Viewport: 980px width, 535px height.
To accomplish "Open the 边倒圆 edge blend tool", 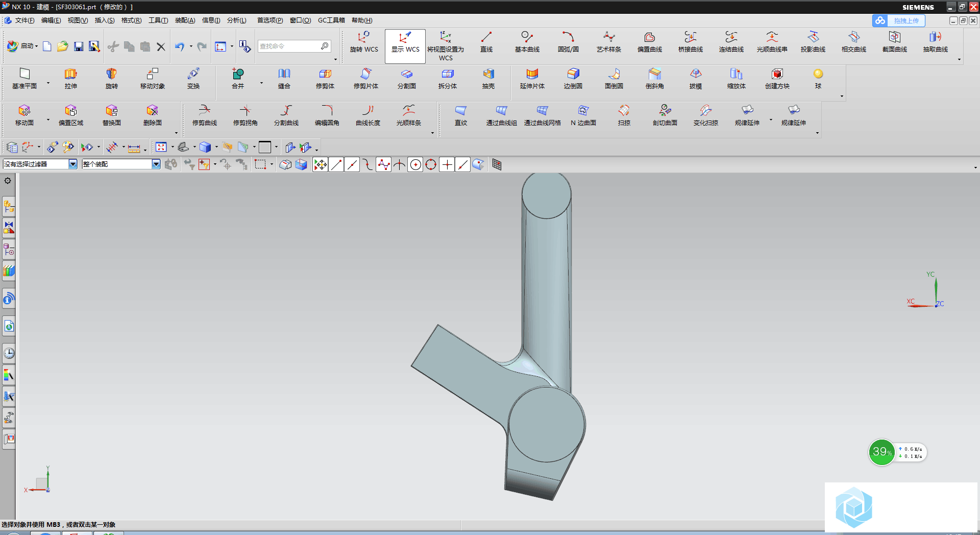I will pos(573,79).
